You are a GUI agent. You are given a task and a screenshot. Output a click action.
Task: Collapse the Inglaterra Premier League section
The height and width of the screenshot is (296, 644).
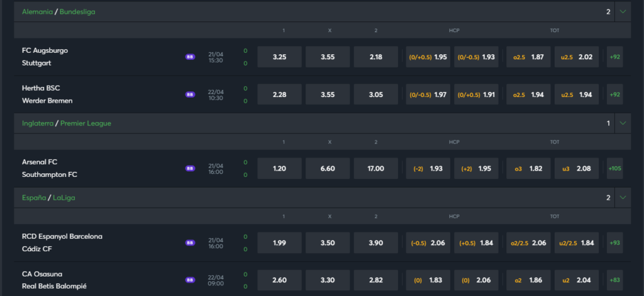click(x=623, y=123)
